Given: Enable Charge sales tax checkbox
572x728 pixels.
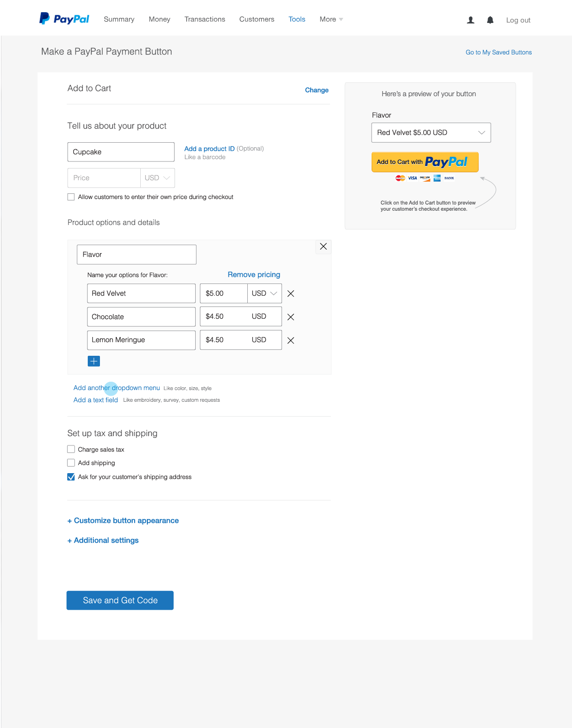Looking at the screenshot, I should click(x=71, y=449).
